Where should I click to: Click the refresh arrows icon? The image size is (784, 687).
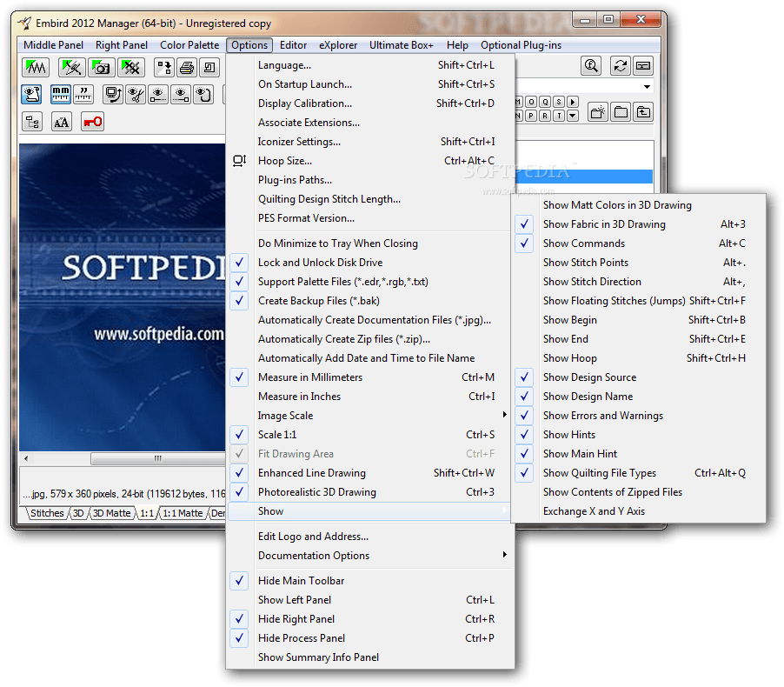621,65
